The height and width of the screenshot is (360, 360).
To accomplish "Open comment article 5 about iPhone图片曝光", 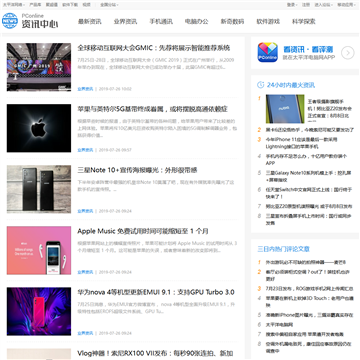I will click(x=309, y=315).
